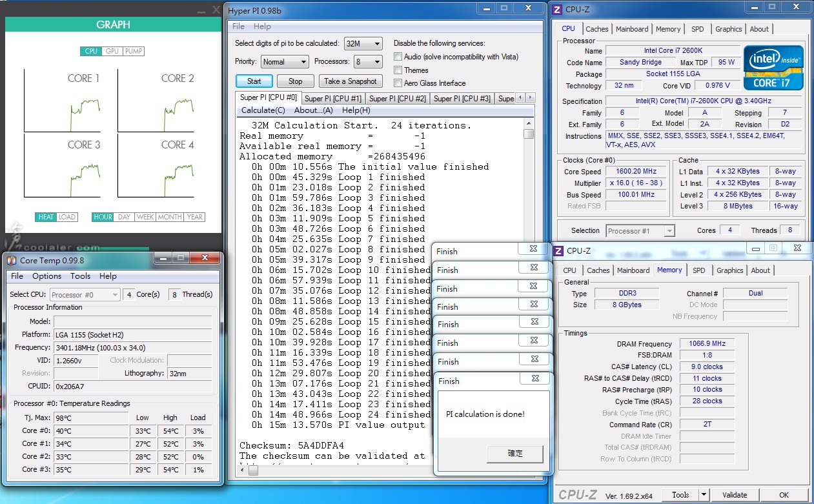Viewport: 814px width, 504px height.
Task: Open Mainboard tab in the CPU-Z processor window
Action: tap(632, 29)
